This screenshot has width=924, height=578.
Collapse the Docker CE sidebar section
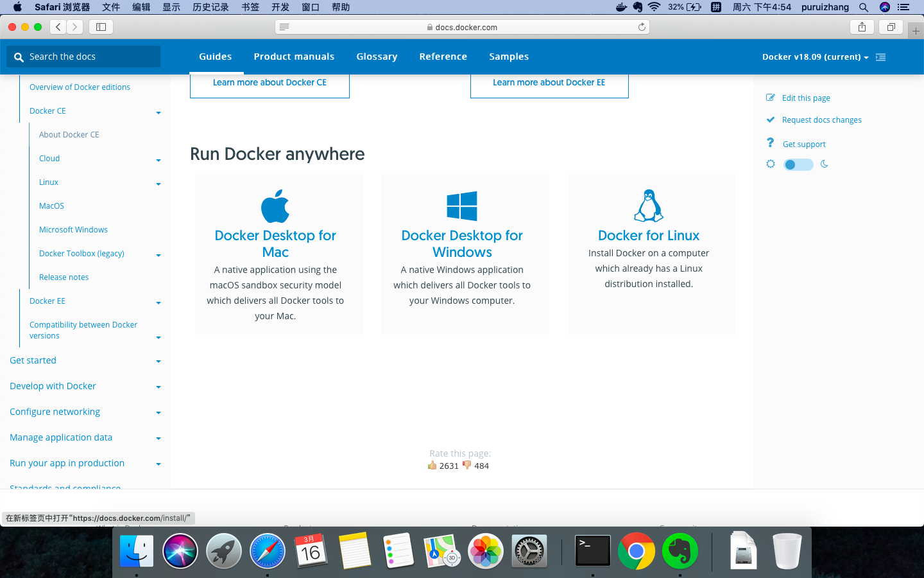(x=158, y=112)
